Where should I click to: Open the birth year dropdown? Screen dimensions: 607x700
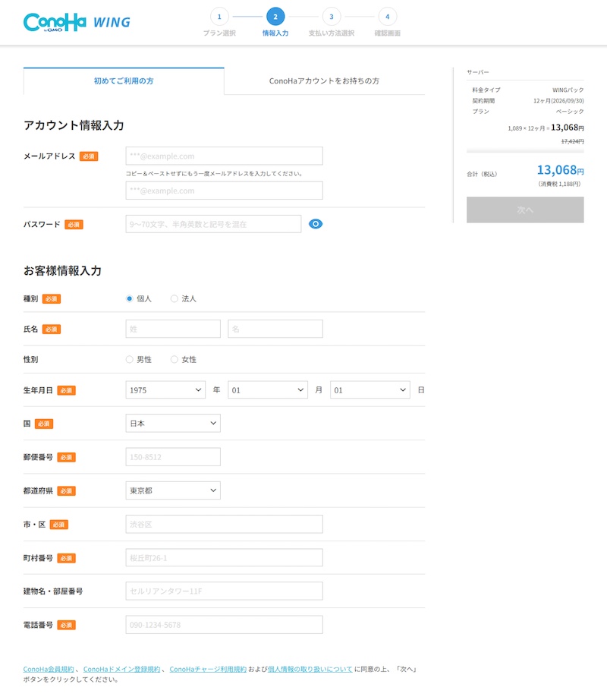coord(165,389)
